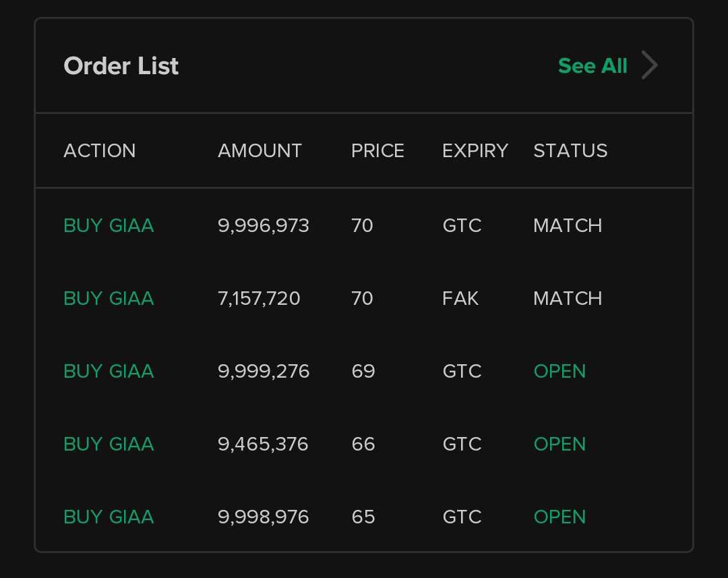The height and width of the screenshot is (578, 728).
Task: Select the amount 7,157,720 cell
Action: [259, 298]
